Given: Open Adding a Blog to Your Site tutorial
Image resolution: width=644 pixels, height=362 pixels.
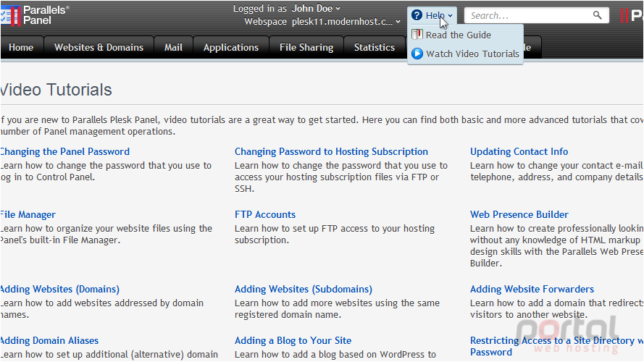Looking at the screenshot, I should pyautogui.click(x=293, y=340).
